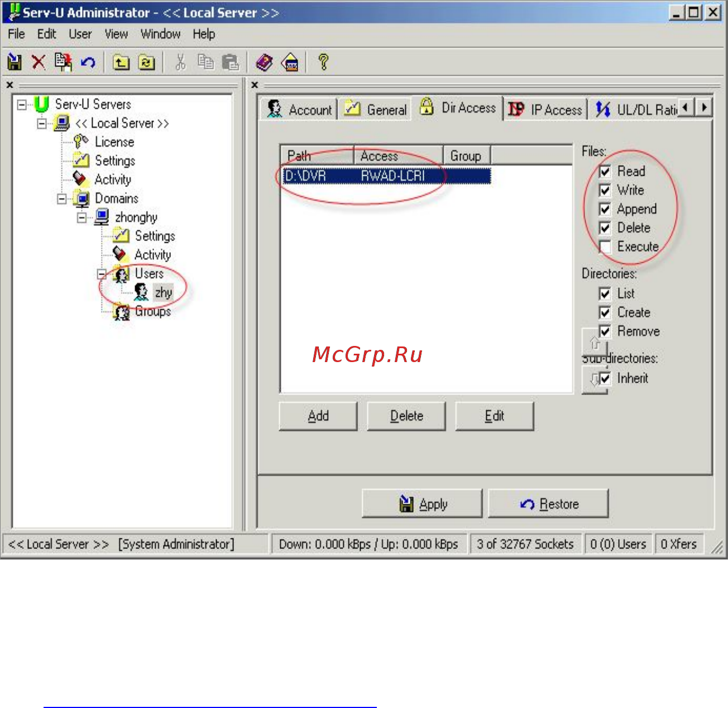The width and height of the screenshot is (728, 708).
Task: Select the D:\DVR path row
Action: pyautogui.click(x=386, y=176)
